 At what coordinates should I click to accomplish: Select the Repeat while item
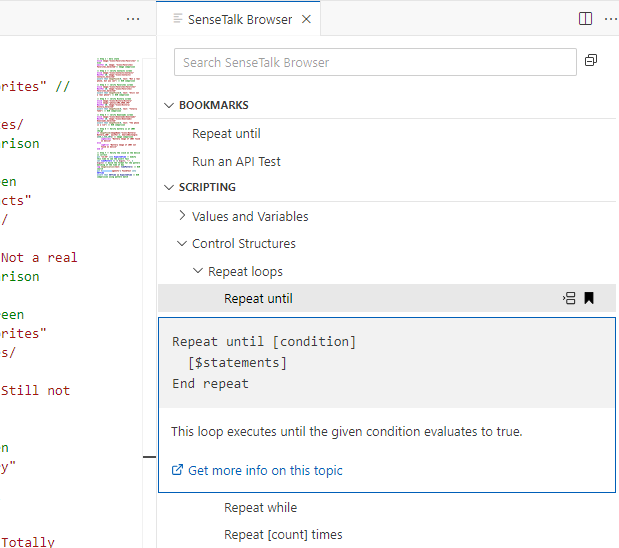(261, 507)
